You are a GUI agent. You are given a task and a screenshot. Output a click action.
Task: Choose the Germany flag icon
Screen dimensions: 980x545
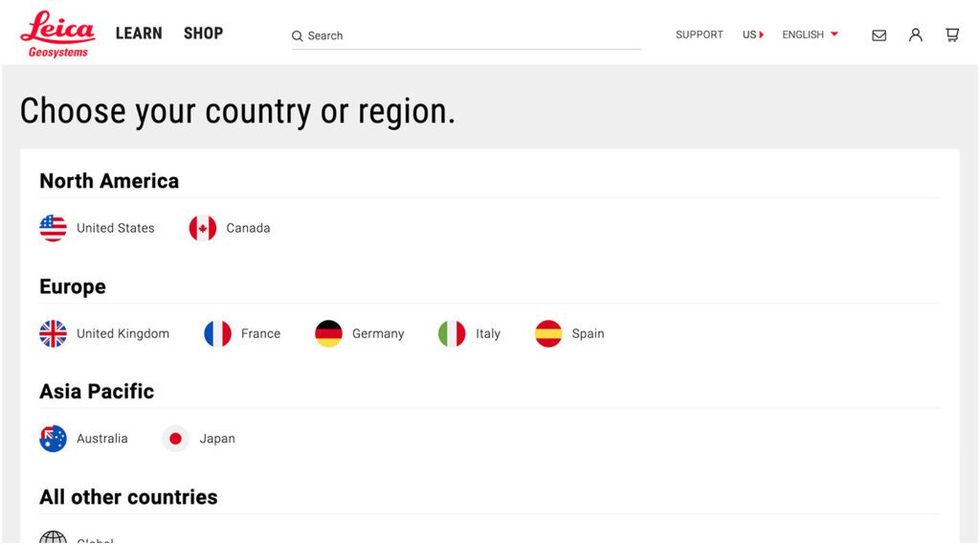pos(329,333)
